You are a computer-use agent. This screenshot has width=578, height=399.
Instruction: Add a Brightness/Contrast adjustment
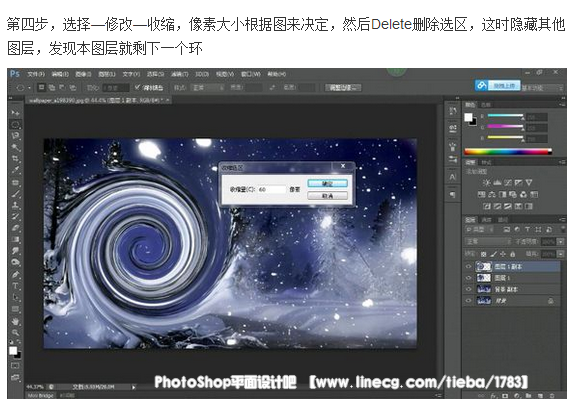[x=487, y=183]
